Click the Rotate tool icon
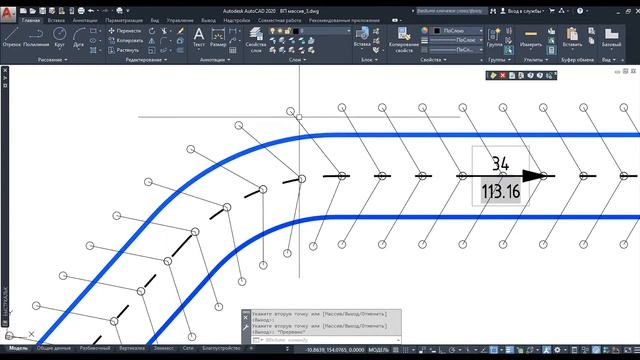This screenshot has height=360, width=640. pyautogui.click(x=152, y=31)
